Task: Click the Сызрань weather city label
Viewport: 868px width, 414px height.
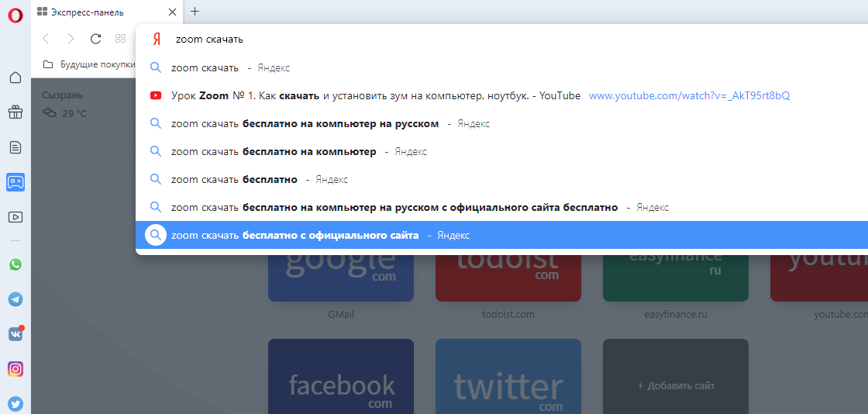Action: [x=63, y=95]
